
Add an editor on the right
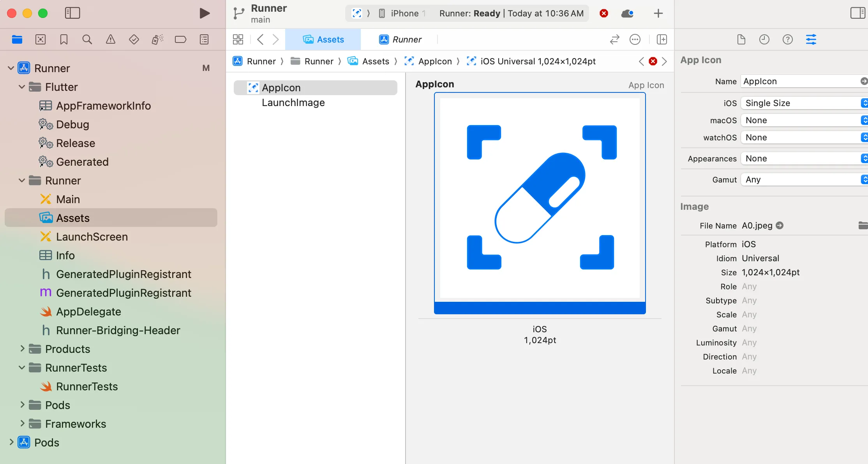(x=662, y=39)
